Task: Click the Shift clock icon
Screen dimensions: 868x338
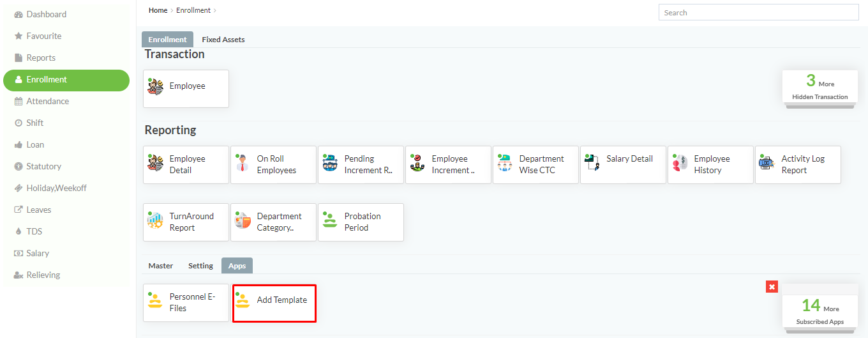Action: tap(19, 123)
